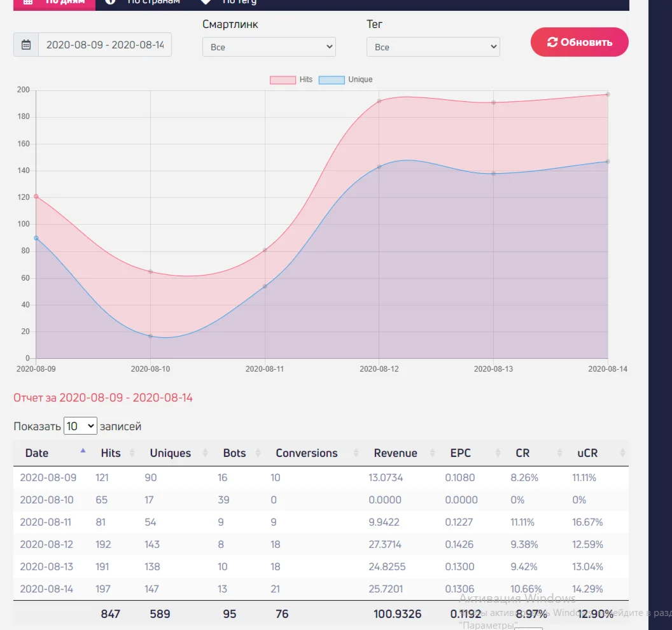Sort by Uniques column sort arrows
Screen dimensions: 672x630
point(206,453)
